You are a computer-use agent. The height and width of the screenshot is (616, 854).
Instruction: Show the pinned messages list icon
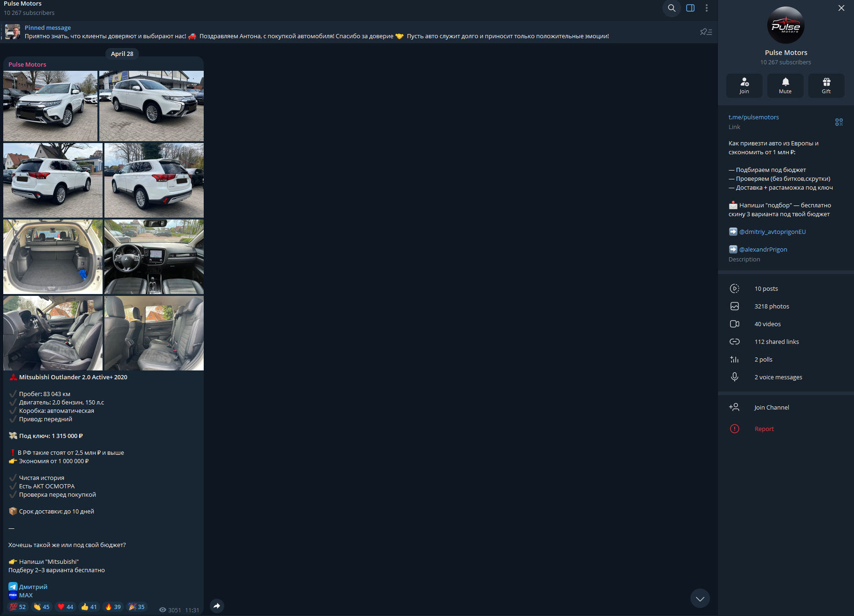[x=706, y=32]
